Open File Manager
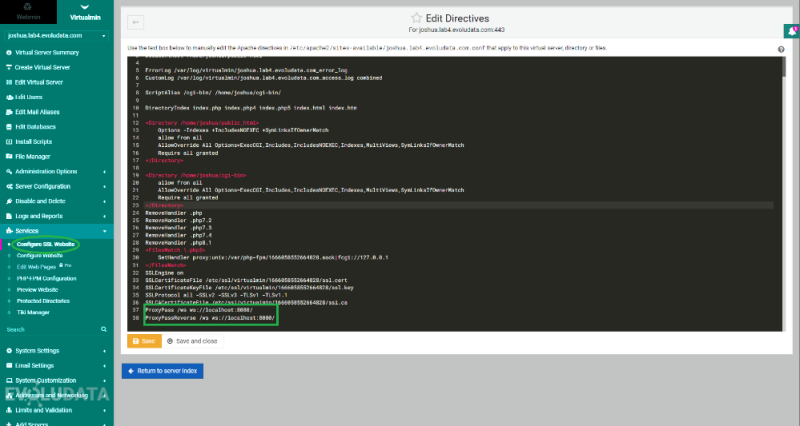 33,157
